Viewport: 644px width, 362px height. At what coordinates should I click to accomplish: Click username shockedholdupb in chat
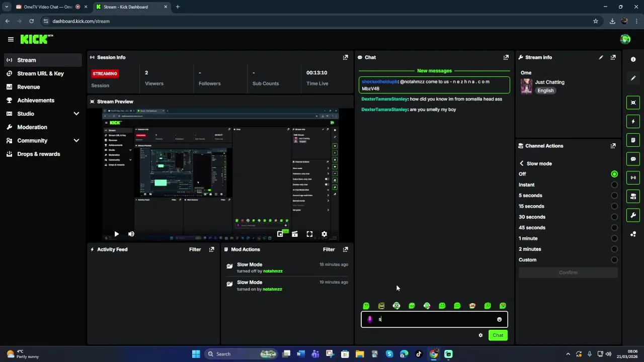380,81
